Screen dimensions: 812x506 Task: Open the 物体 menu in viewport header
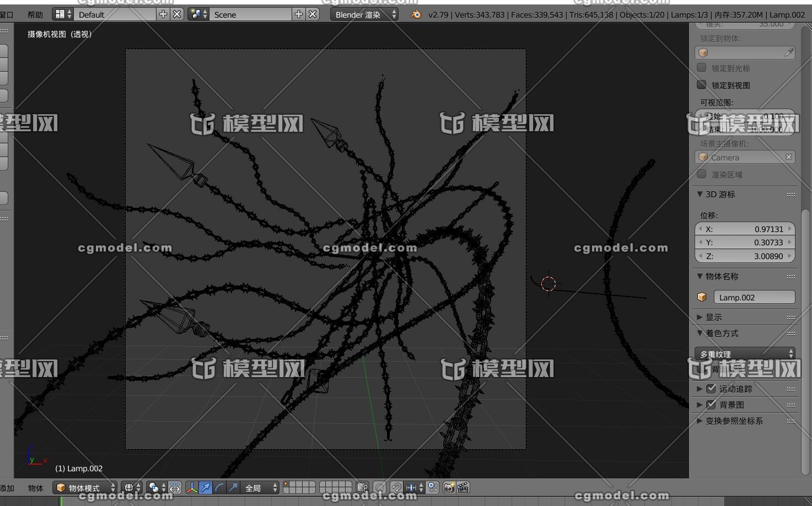click(36, 488)
